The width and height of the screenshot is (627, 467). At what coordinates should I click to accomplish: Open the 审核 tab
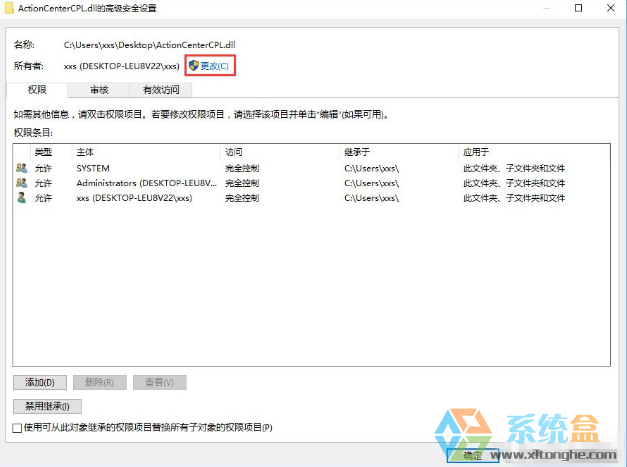(x=99, y=90)
